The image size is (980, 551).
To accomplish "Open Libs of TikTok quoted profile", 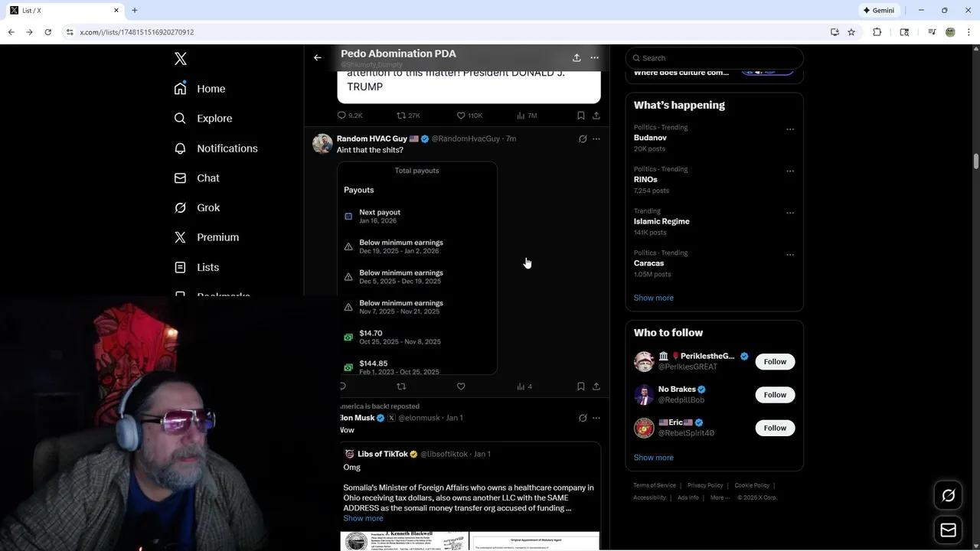I will coord(383,454).
